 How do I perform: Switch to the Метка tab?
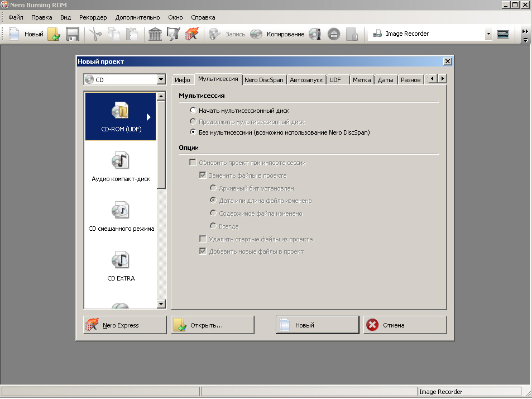coord(362,80)
